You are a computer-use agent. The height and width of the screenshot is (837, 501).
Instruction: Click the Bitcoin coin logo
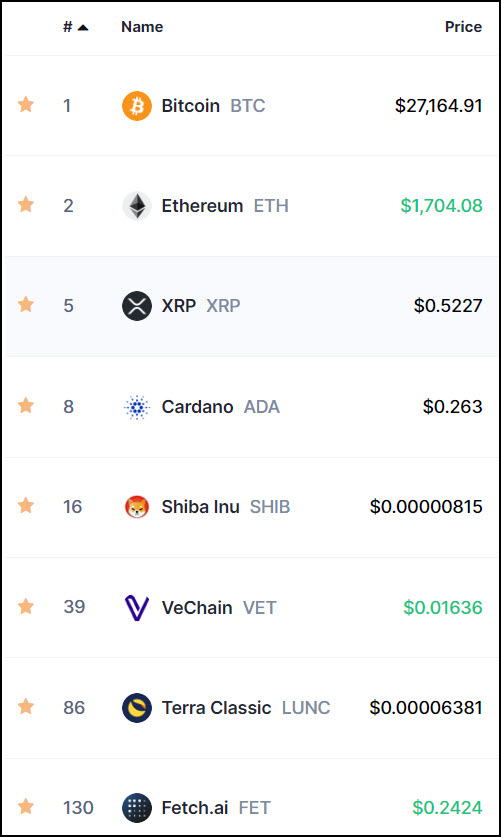pos(137,106)
